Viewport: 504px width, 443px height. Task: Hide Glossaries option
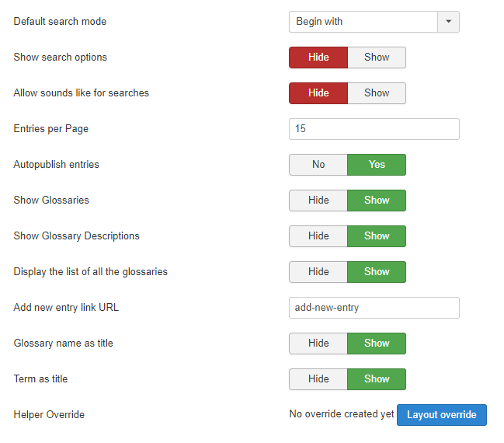point(318,201)
